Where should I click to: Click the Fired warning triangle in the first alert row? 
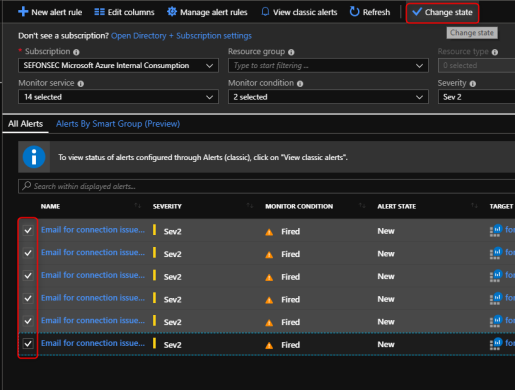[x=269, y=232]
